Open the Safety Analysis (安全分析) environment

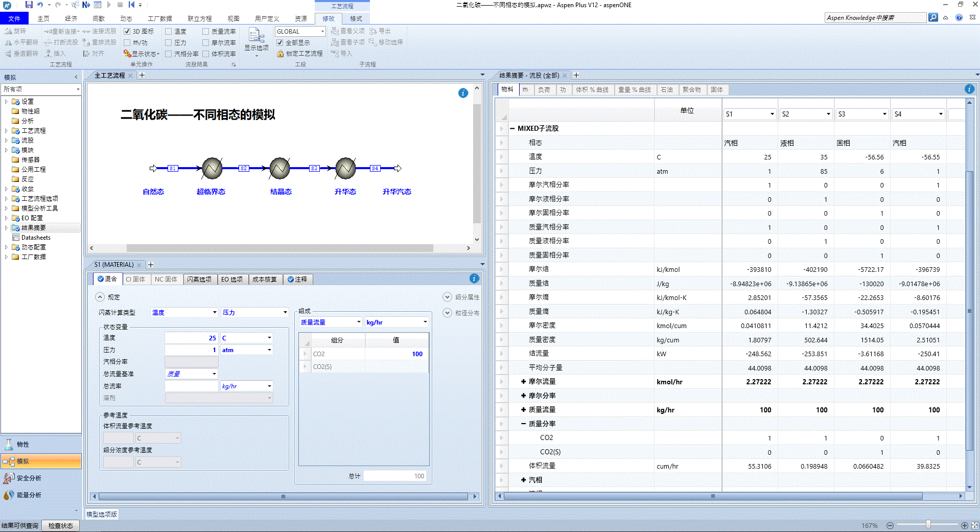pos(41,478)
